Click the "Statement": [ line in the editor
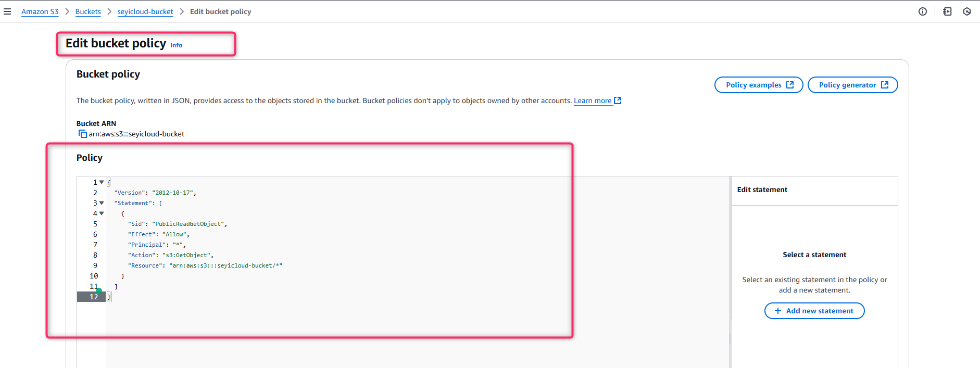The width and height of the screenshot is (980, 368). (138, 203)
